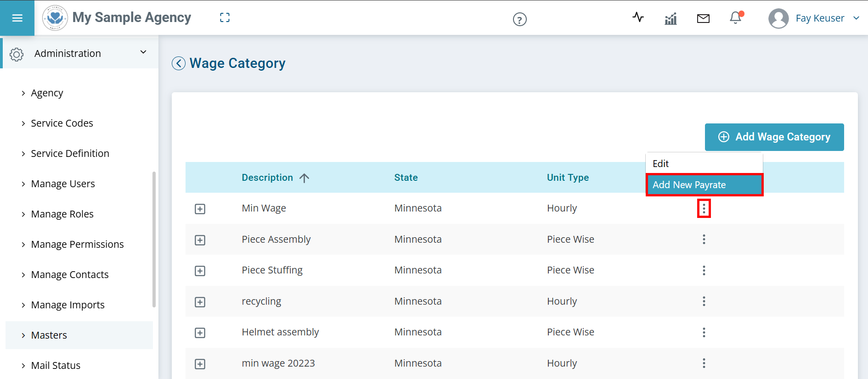868x379 pixels.
Task: Sort by the Unit Type column header
Action: [x=568, y=178]
